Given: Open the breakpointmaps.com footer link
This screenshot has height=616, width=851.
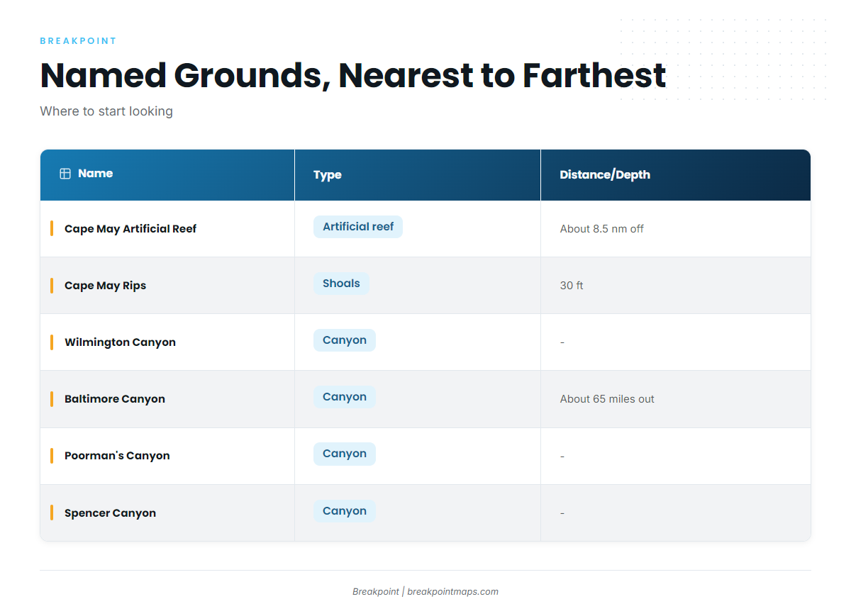Looking at the screenshot, I should [x=452, y=591].
